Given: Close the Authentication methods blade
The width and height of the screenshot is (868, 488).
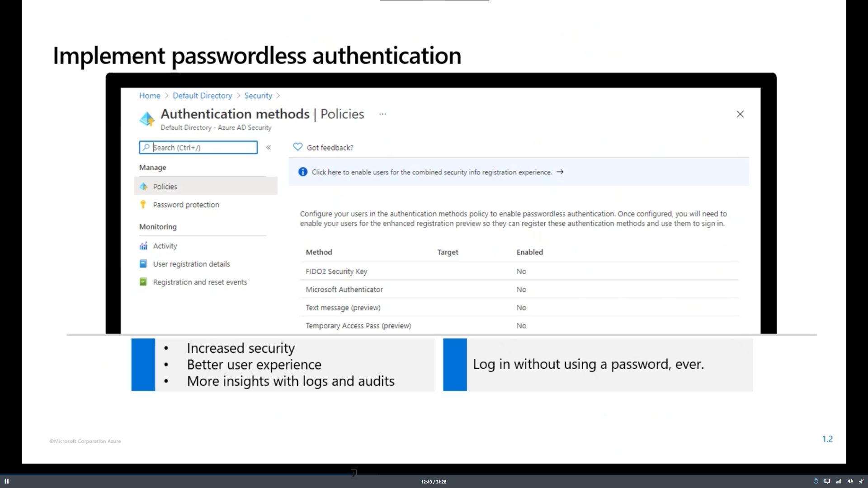Looking at the screenshot, I should pyautogui.click(x=740, y=114).
